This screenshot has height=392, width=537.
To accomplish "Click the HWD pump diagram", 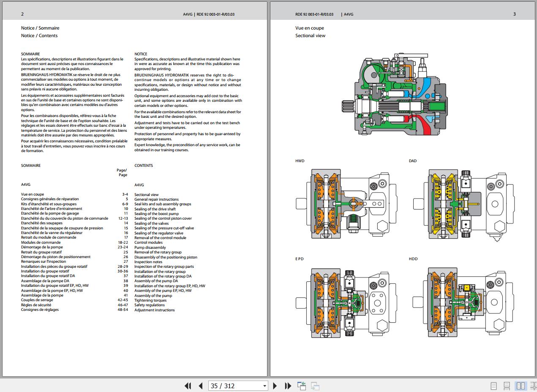I will click(x=346, y=204).
